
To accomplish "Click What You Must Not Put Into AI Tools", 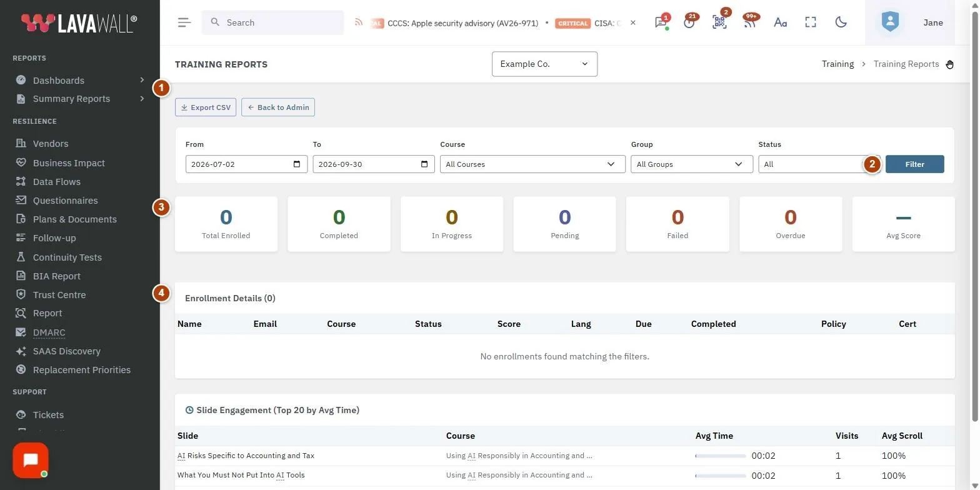I will coord(241,475).
